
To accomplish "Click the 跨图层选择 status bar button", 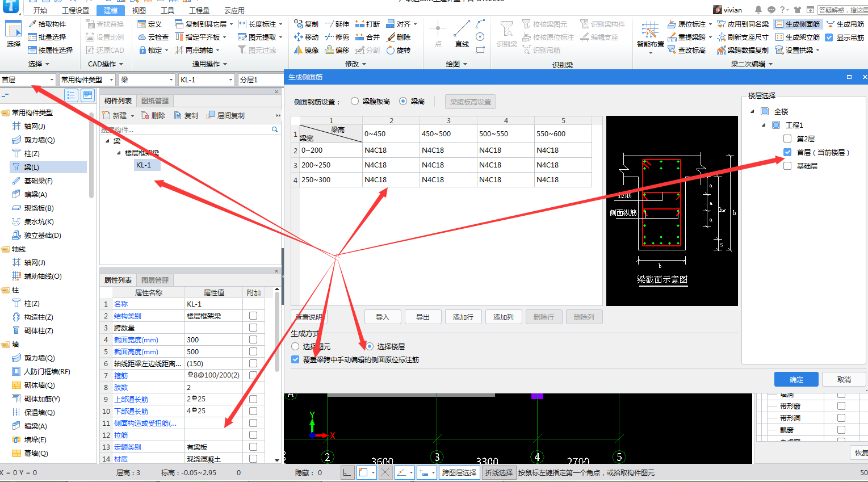I will 459,472.
